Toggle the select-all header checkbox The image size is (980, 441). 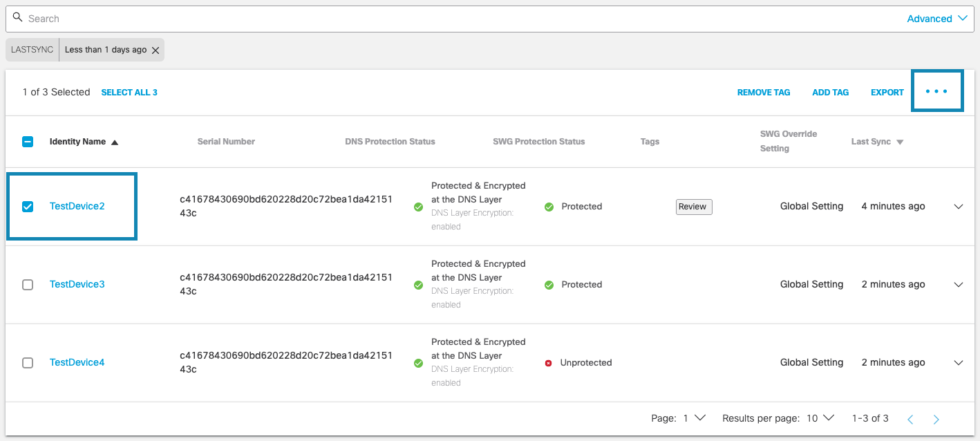point(27,141)
